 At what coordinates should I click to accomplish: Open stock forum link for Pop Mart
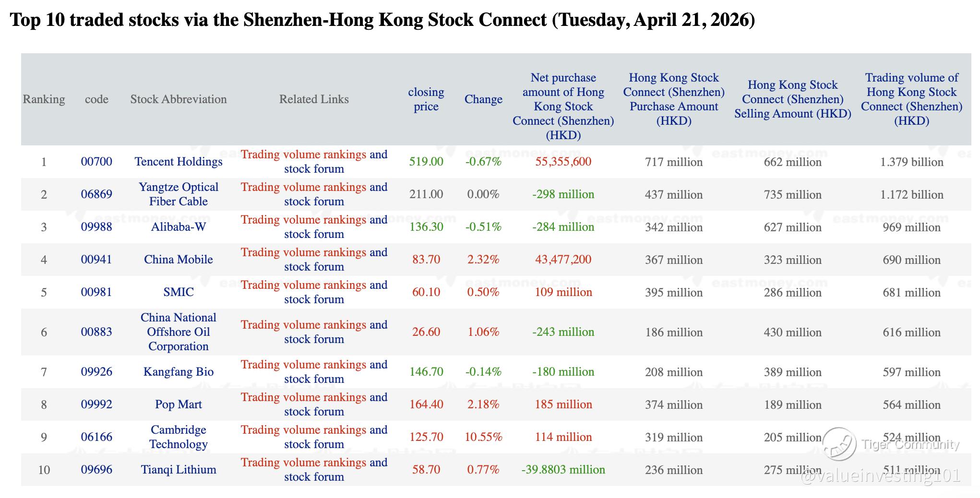pos(314,412)
